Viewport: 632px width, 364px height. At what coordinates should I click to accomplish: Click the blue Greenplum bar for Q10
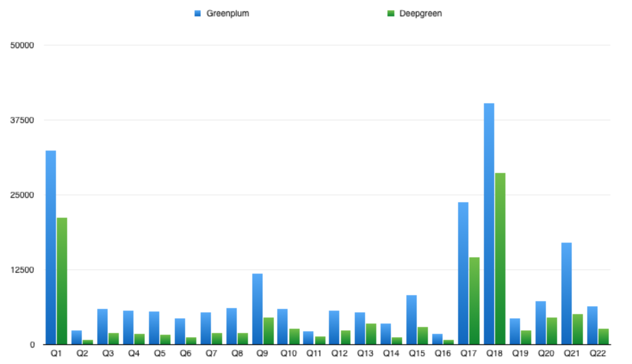click(x=282, y=327)
